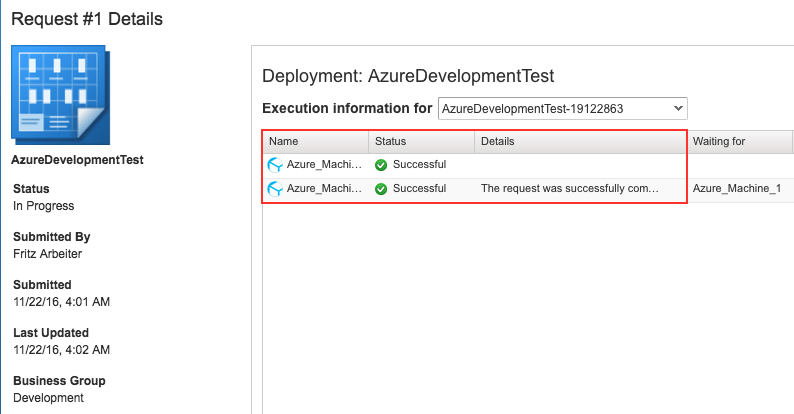Sort by the Status column header

[x=421, y=142]
